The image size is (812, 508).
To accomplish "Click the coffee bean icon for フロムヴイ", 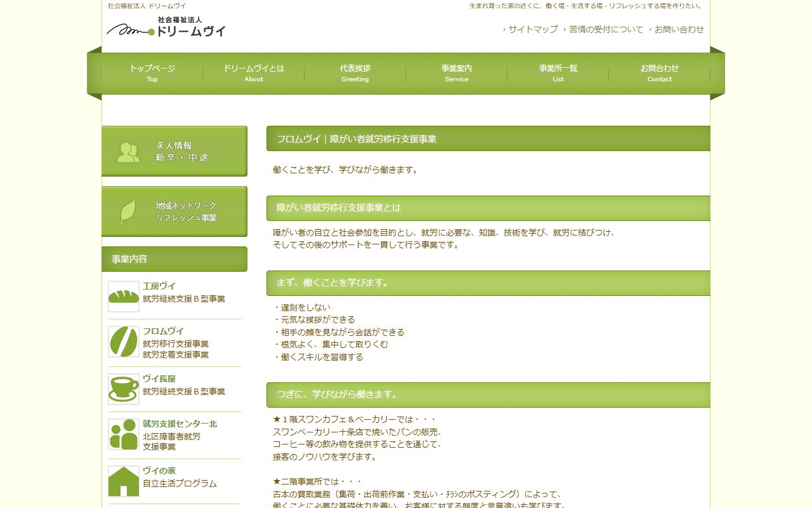I will pyautogui.click(x=124, y=342).
